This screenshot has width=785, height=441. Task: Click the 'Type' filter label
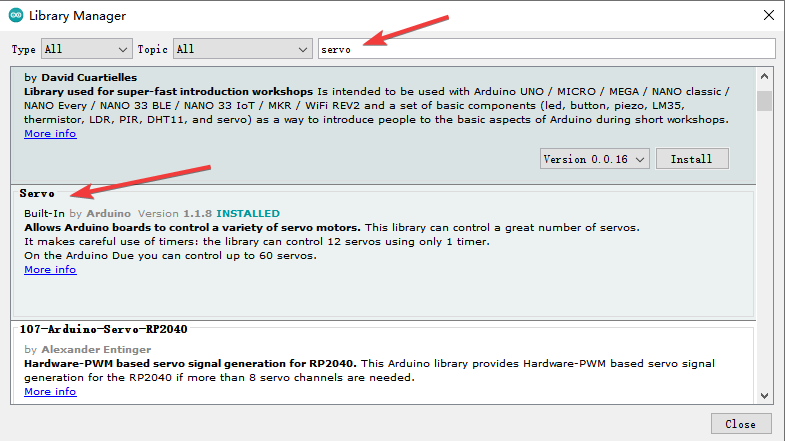[x=24, y=50]
